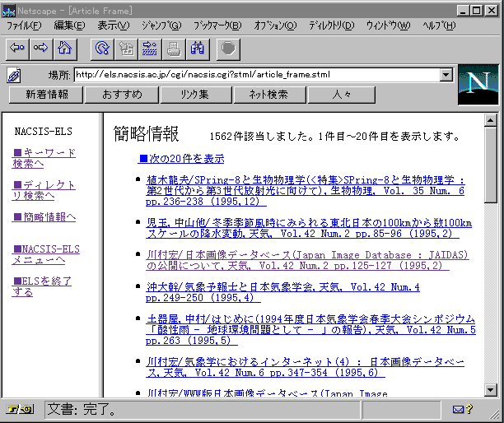
Task: Click the 1562件該当しました result count text
Action: click(262, 137)
